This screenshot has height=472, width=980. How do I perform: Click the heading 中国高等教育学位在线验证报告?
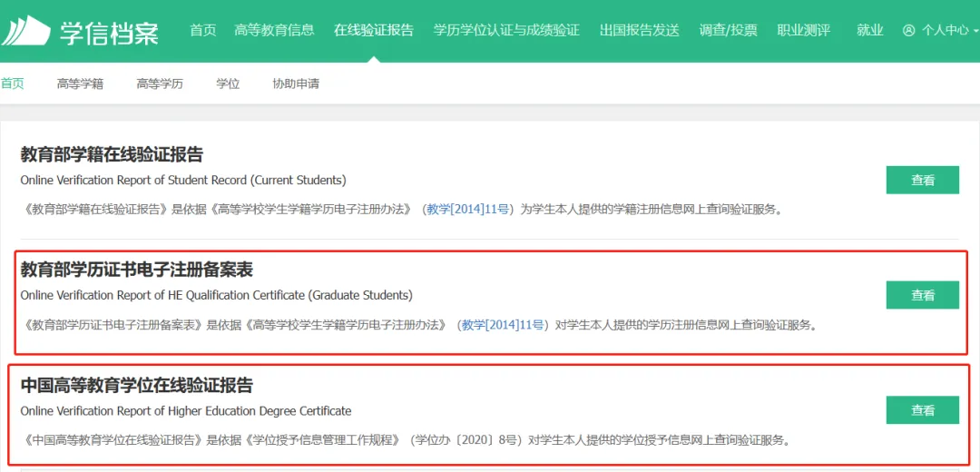[137, 385]
